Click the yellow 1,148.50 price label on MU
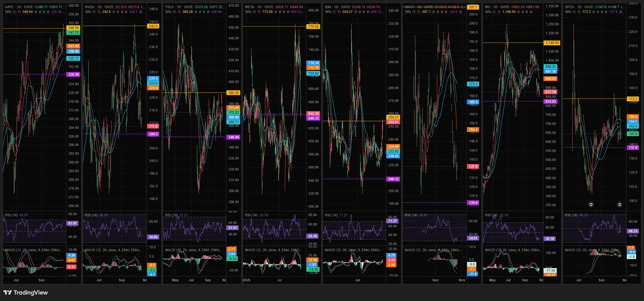Viewport: 644px width, 301px height. click(552, 43)
